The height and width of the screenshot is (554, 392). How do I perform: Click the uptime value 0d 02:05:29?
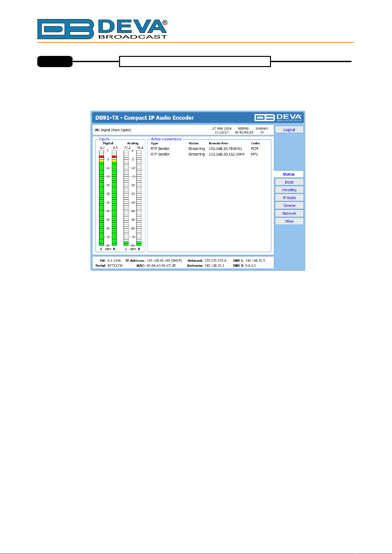tap(244, 132)
